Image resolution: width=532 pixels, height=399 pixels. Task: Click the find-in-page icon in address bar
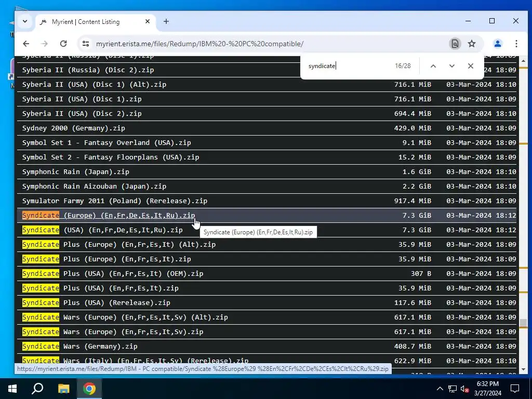coord(455,44)
